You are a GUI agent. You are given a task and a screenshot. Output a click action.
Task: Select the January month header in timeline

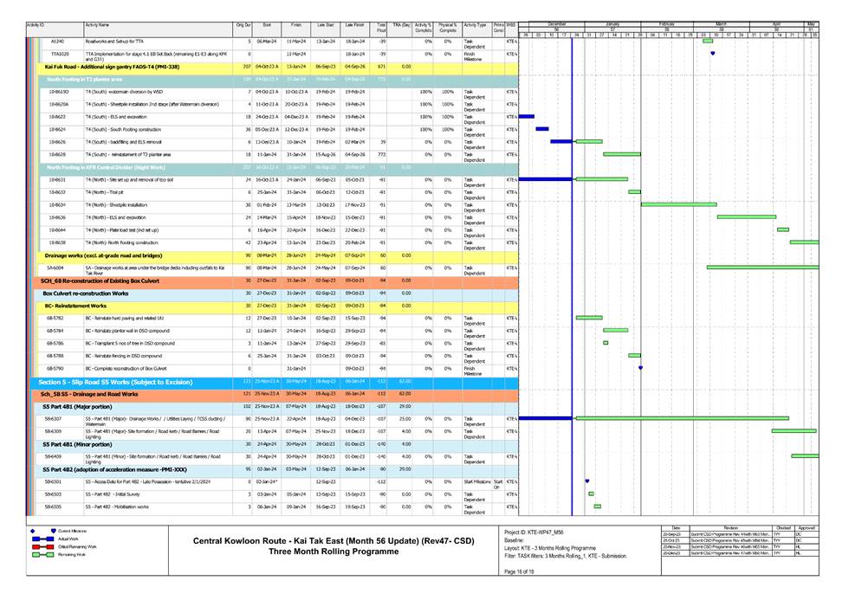tap(612, 23)
